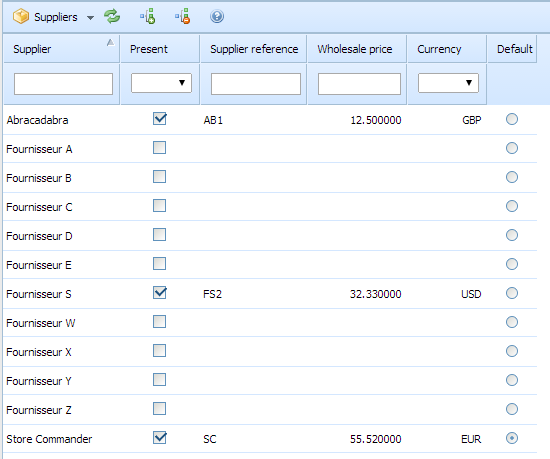Expand the Suppliers panel dropdown arrow
This screenshot has width=550, height=459.
tap(90, 18)
